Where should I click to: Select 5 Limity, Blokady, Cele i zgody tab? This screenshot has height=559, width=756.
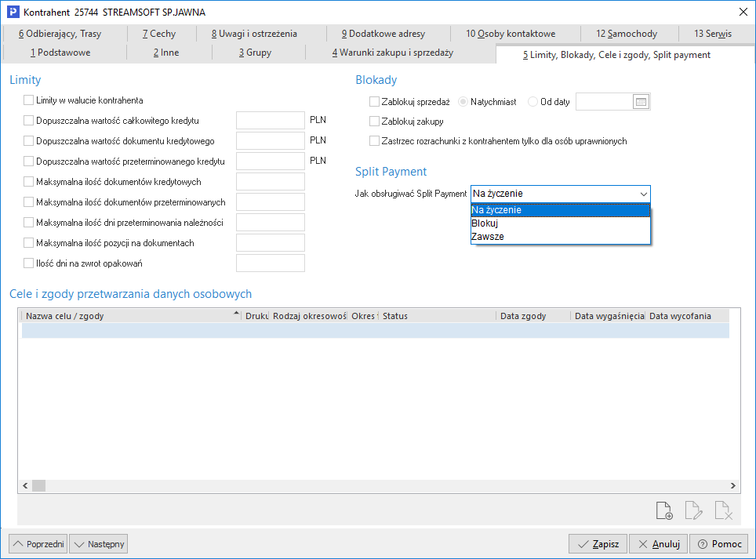[616, 55]
